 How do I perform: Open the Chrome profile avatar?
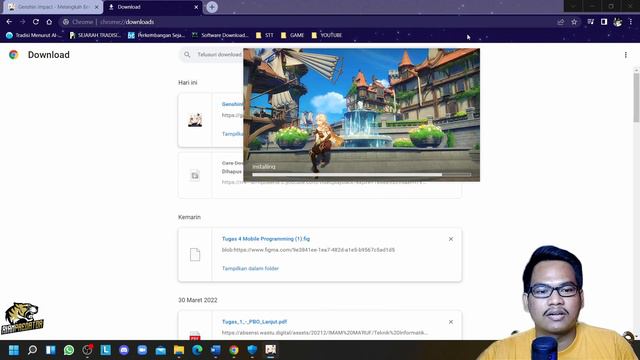[x=618, y=22]
